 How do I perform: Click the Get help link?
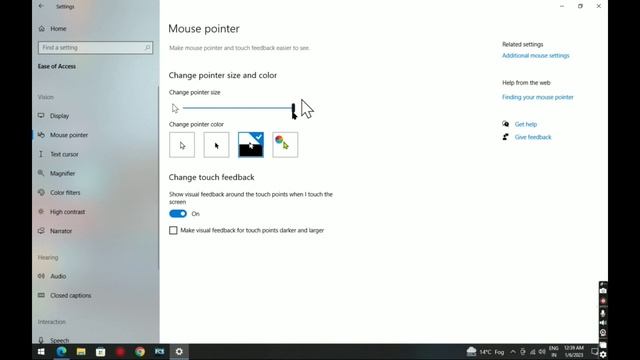click(526, 124)
